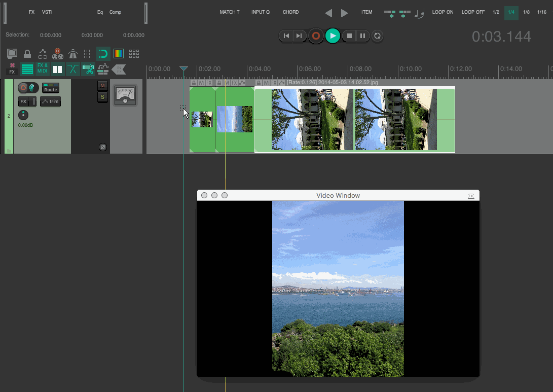Click the split-item scissors icon
This screenshot has height=392, width=553.
pyautogui.click(x=88, y=68)
